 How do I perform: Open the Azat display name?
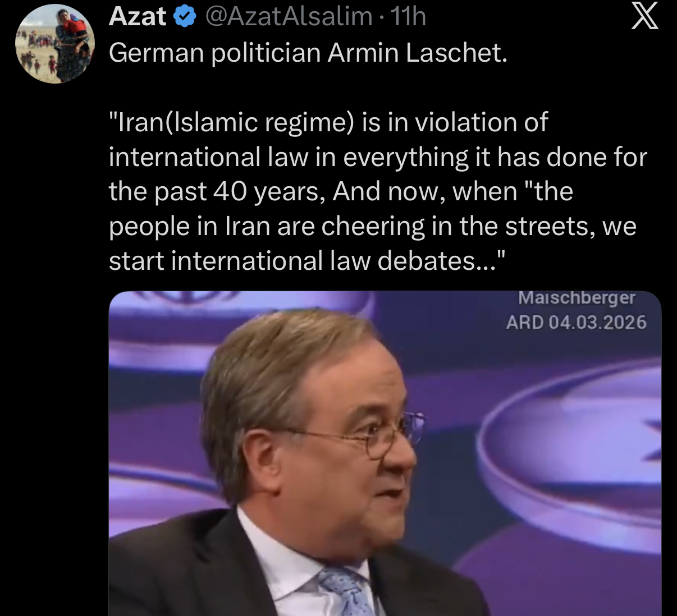tap(138, 17)
